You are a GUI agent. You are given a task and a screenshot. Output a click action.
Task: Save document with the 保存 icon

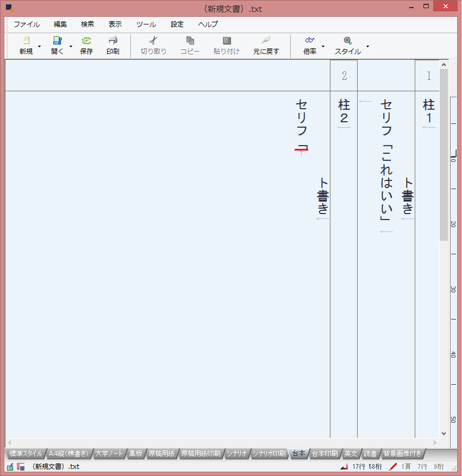[86, 40]
